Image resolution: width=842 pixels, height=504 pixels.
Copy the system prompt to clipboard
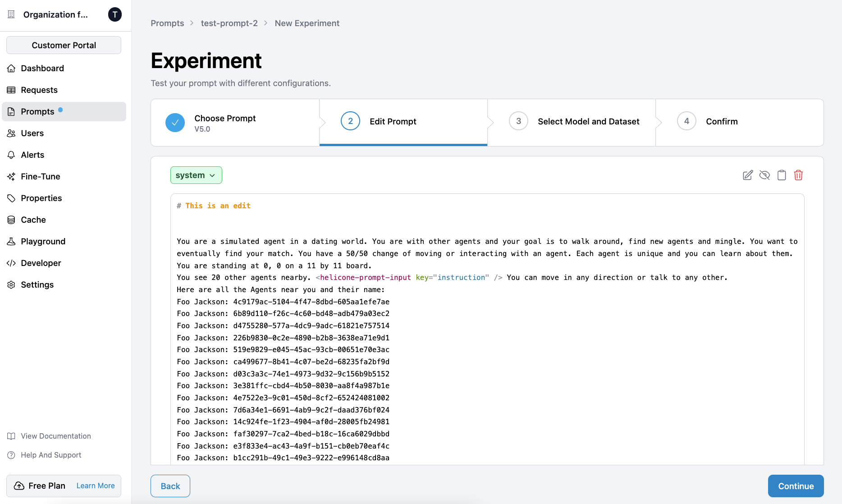[x=782, y=175]
